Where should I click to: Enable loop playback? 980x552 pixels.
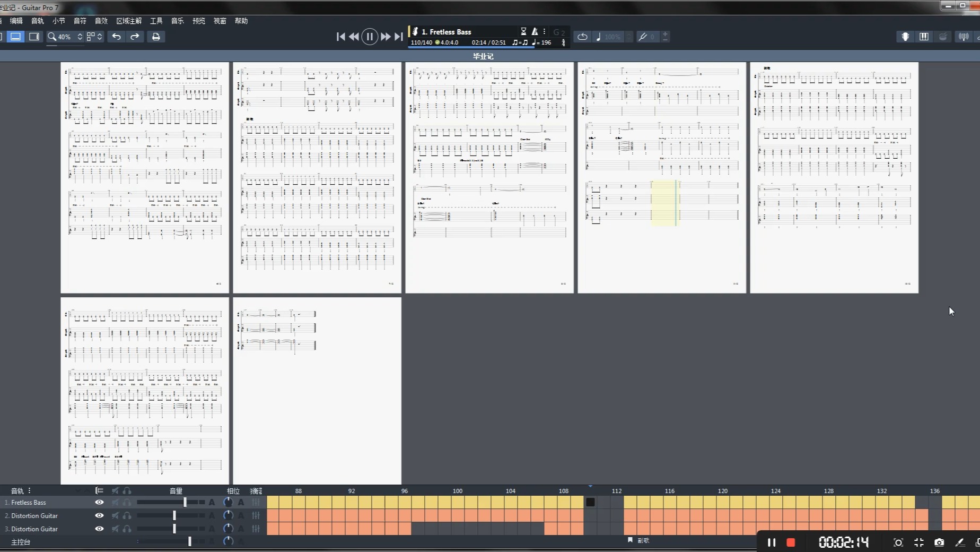tap(582, 37)
